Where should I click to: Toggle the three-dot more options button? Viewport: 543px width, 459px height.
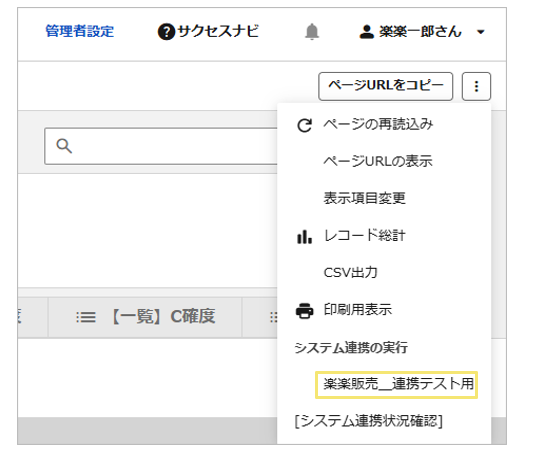pyautogui.click(x=476, y=86)
